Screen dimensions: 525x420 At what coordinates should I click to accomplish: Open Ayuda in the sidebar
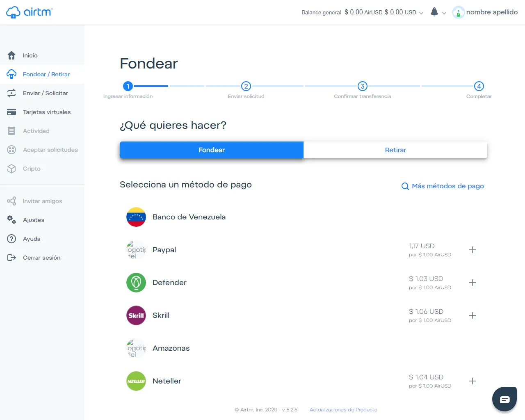[x=42, y=239]
